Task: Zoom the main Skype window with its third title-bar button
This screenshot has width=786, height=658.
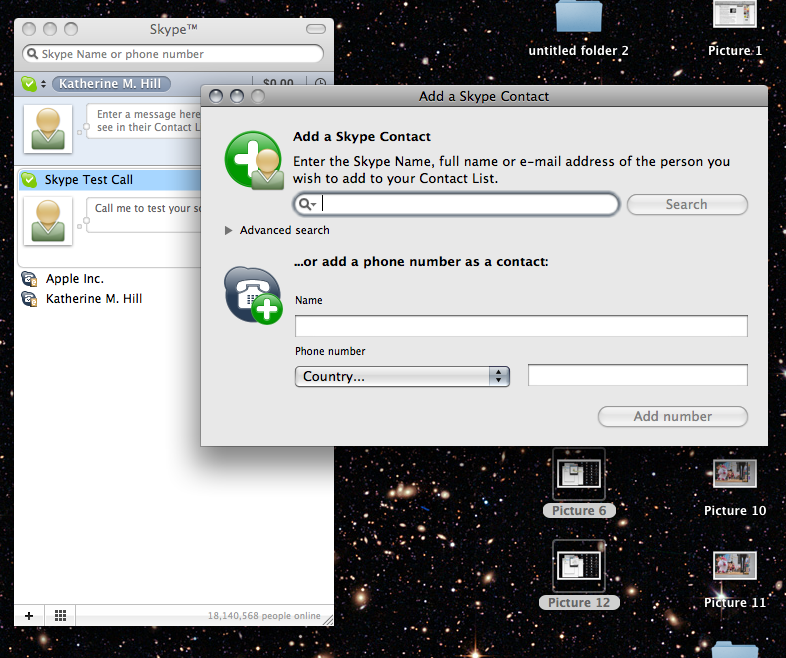Action: pyautogui.click(x=71, y=29)
